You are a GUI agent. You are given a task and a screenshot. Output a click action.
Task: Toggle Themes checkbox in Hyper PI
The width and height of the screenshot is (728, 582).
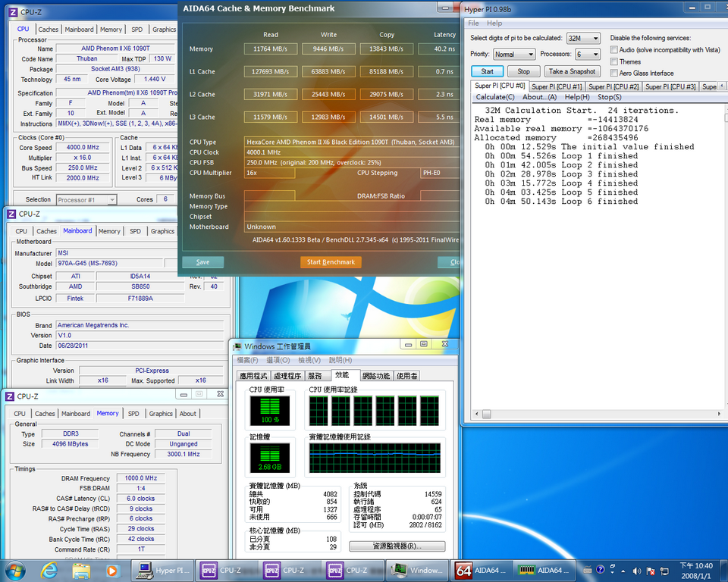[613, 61]
